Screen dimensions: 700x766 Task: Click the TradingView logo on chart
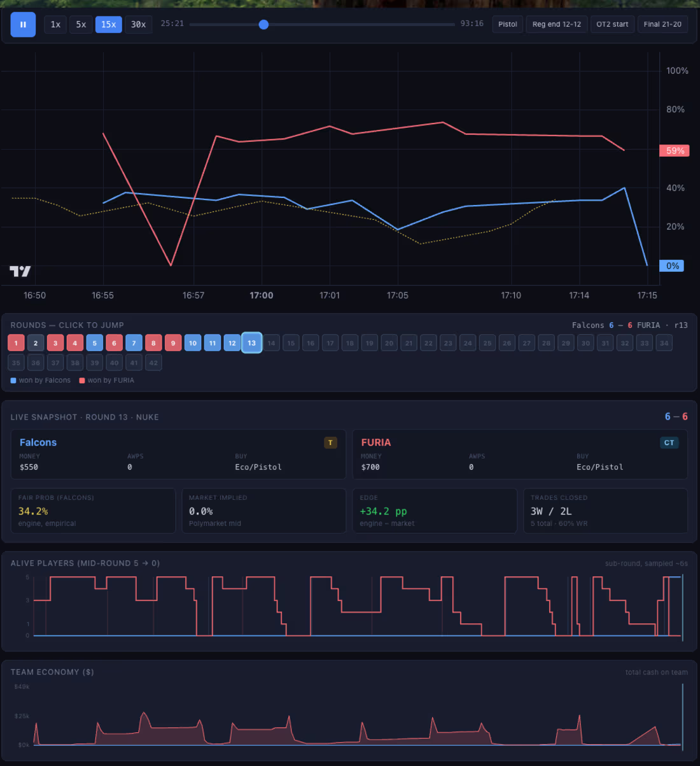(x=20, y=271)
